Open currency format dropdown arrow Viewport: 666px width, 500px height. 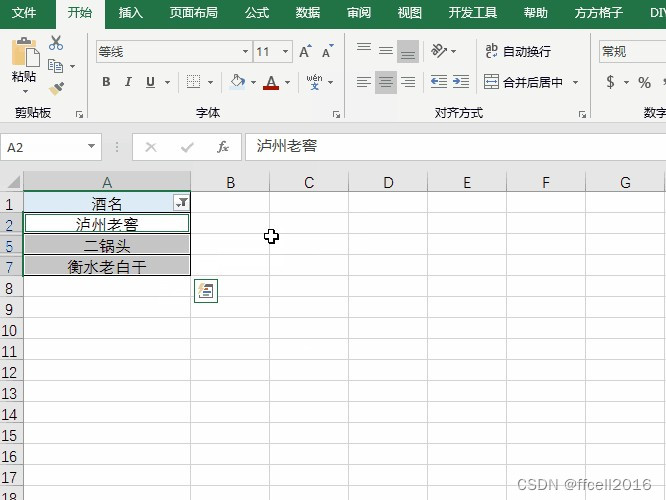pos(626,82)
